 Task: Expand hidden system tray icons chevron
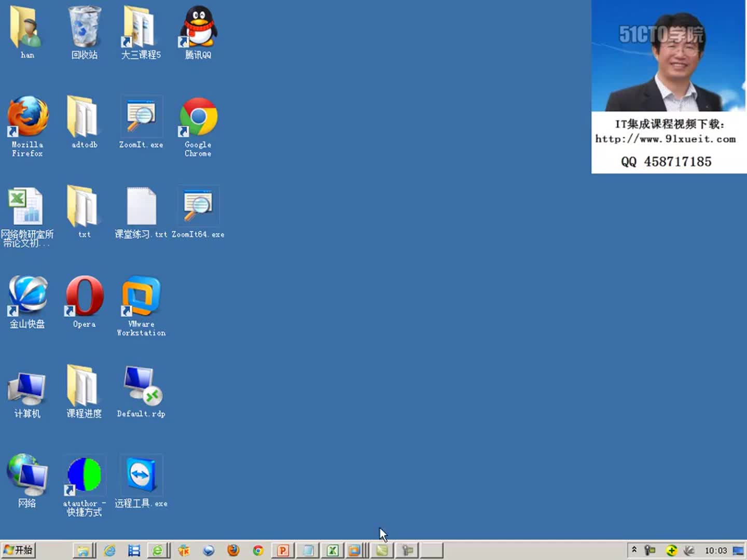(634, 550)
